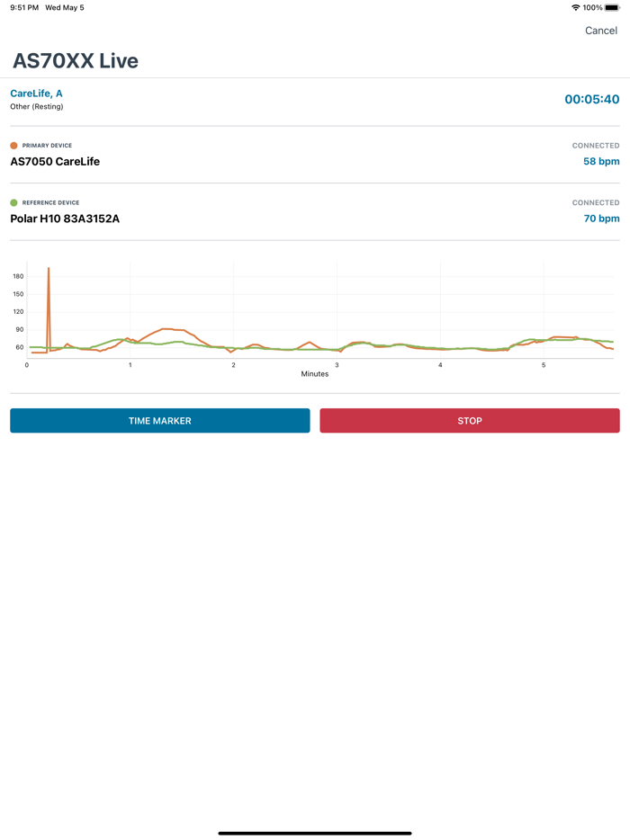Tap the Cancel button
This screenshot has width=630, height=840.
point(600,31)
